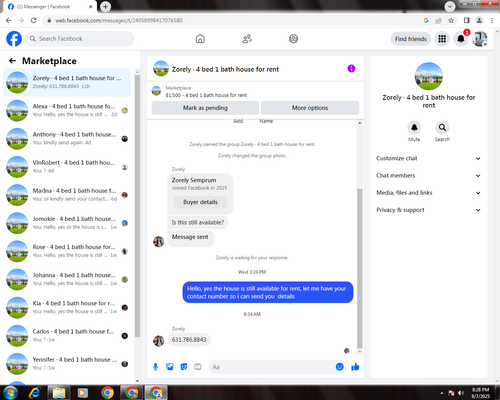The width and height of the screenshot is (500, 400).
Task: Click 'Is this still available?' message
Action: tap(198, 222)
